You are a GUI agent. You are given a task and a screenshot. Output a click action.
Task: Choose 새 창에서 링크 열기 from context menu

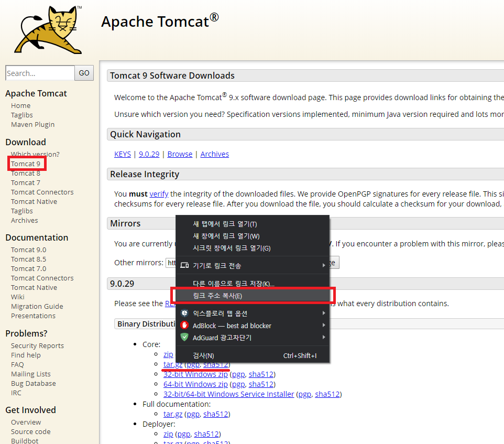253,236
